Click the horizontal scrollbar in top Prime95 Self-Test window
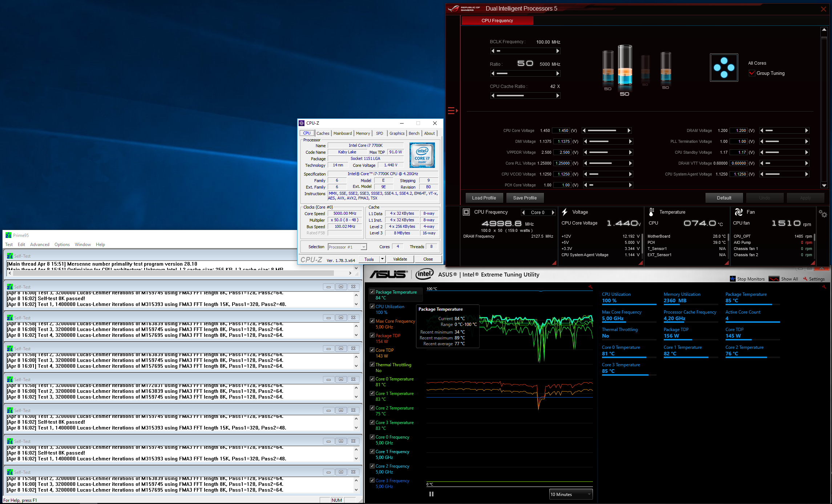The width and height of the screenshot is (832, 504). click(181, 273)
